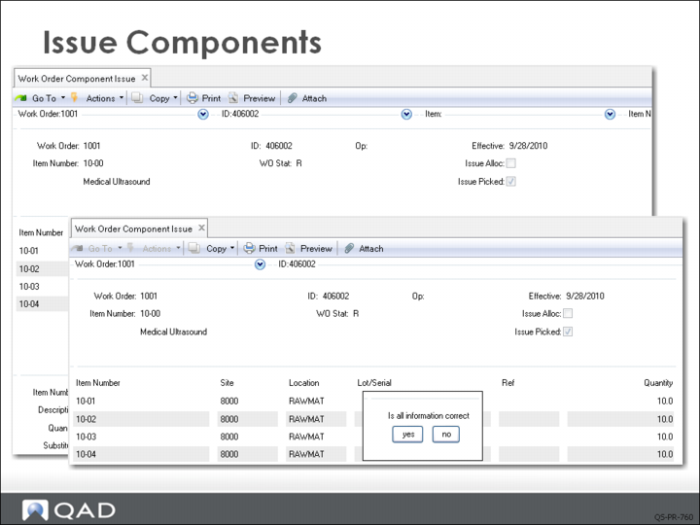
Task: Expand Actions menu arrow in back window
Action: tap(121, 97)
